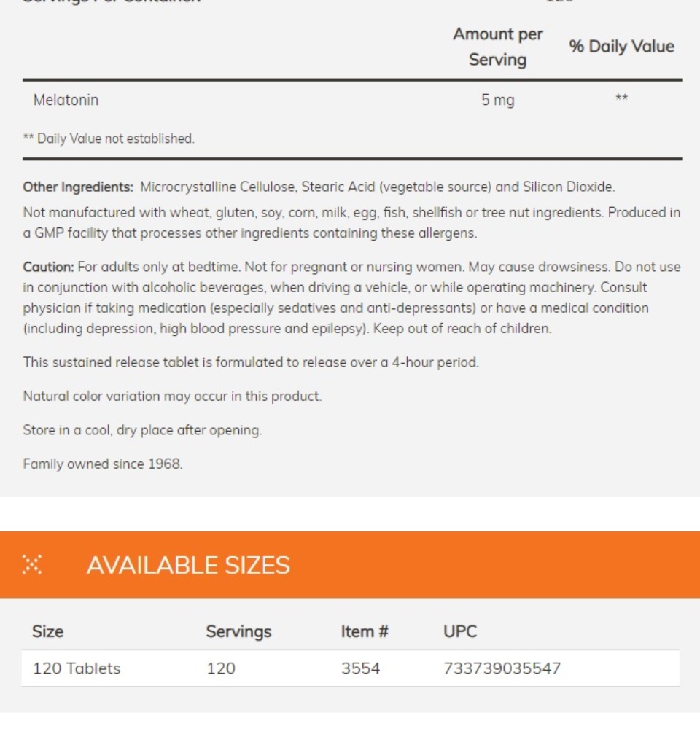Click the Servings column header
This screenshot has width=700, height=729.
238,631
